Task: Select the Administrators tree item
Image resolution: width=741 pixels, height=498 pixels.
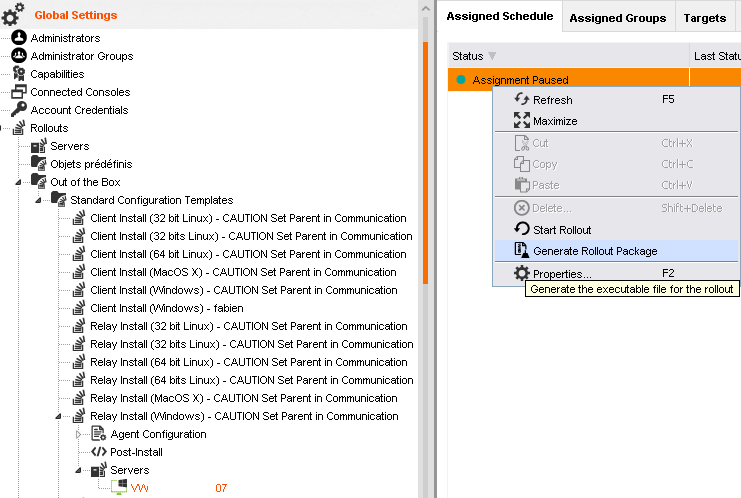Action: [x=65, y=38]
